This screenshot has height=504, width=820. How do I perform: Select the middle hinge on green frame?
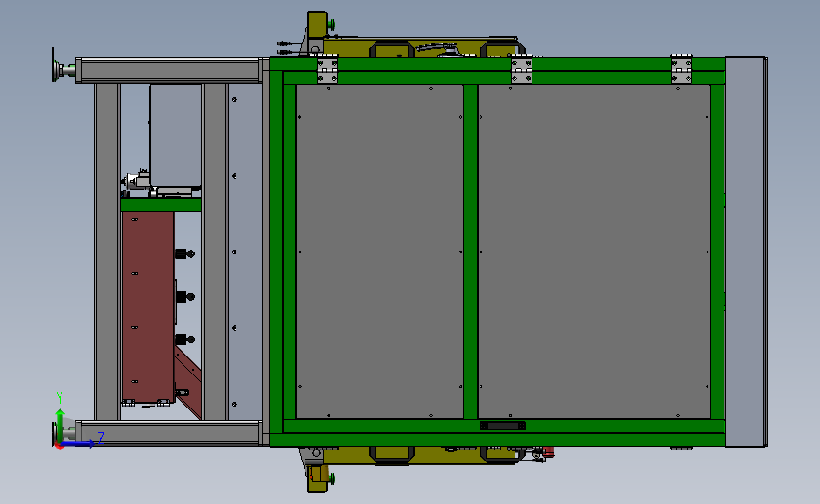point(521,69)
